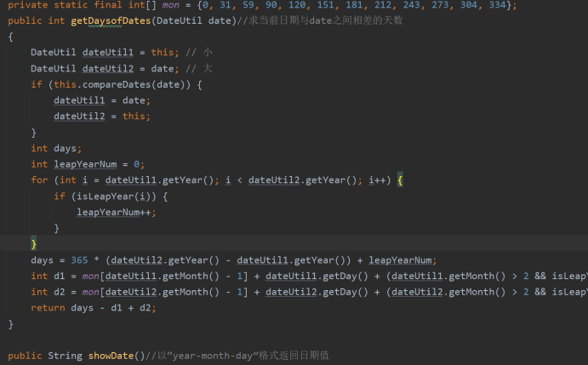
Task: Click 'date' in 'dateUtil1 = date;' assignment
Action: (x=134, y=100)
